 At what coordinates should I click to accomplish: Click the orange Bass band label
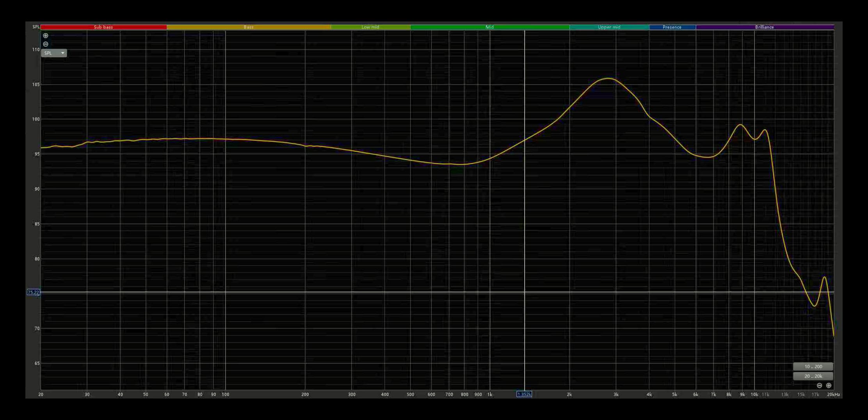[x=249, y=27]
